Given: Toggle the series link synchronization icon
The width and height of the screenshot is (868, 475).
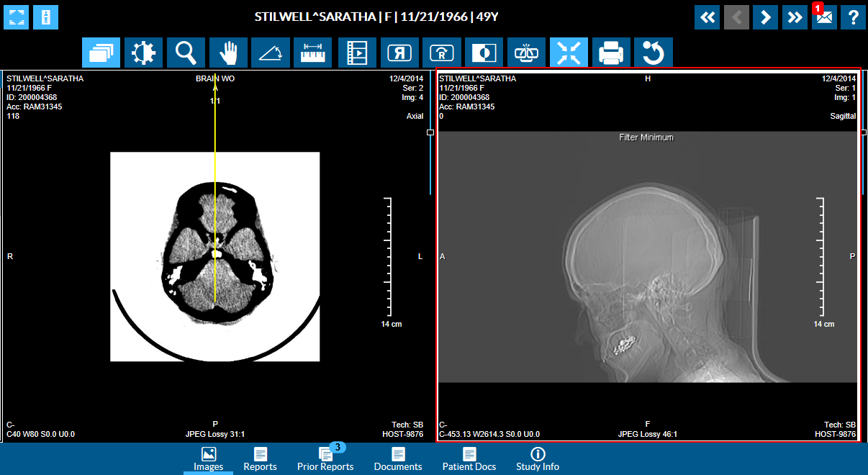Looking at the screenshot, I should point(526,53).
